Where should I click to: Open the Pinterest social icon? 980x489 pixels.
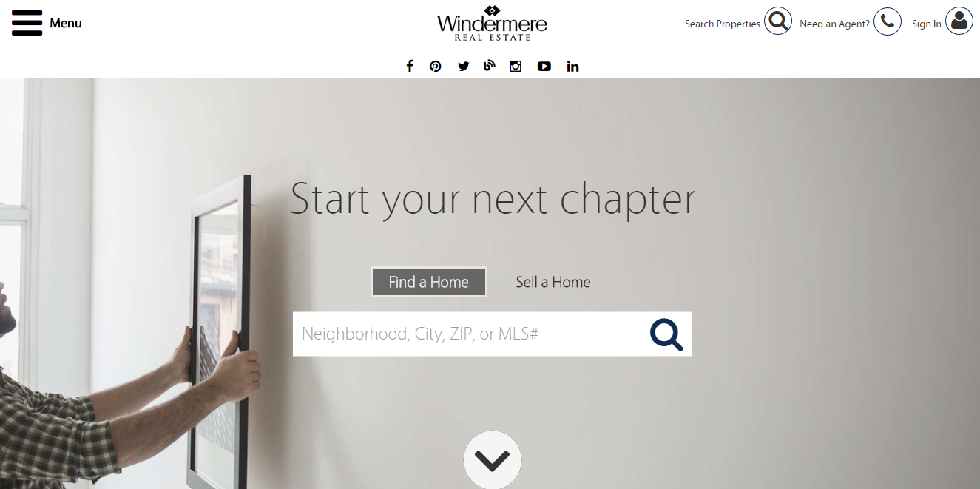coord(436,66)
